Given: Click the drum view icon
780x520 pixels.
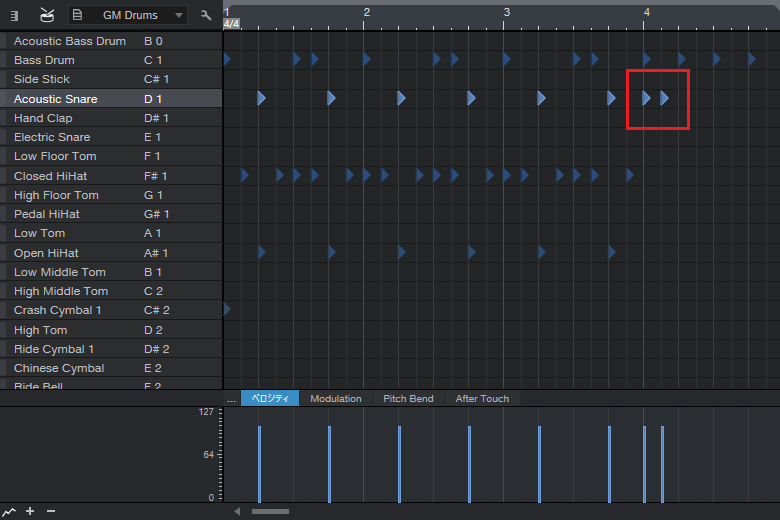Looking at the screenshot, I should click(x=47, y=15).
